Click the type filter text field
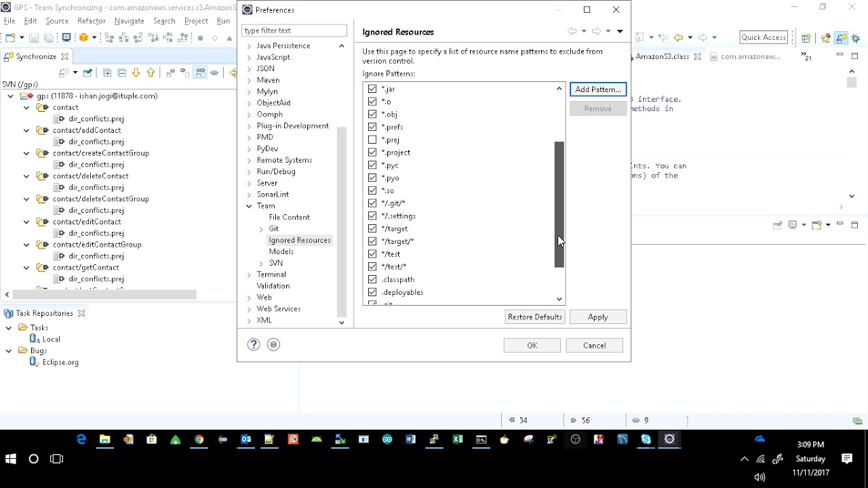The width and height of the screenshot is (868, 488). click(x=294, y=30)
